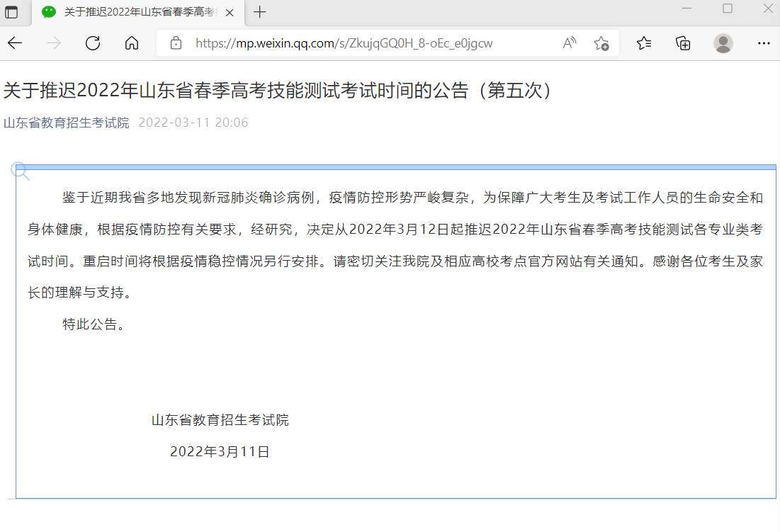
Task: Close the WeChat article tab
Action: click(230, 13)
